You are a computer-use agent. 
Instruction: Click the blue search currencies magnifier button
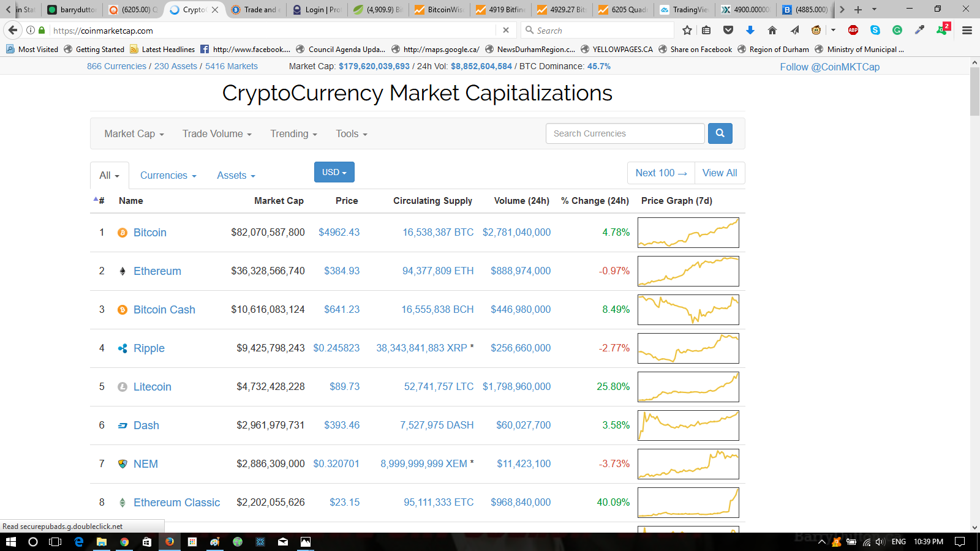(720, 133)
